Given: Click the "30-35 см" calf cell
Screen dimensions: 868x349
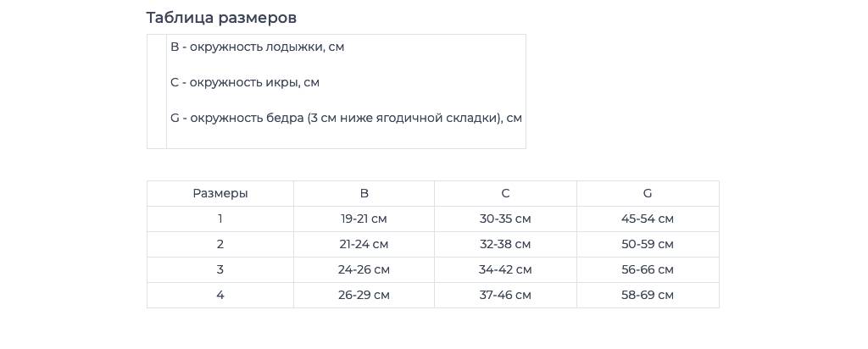Looking at the screenshot, I should [x=505, y=219].
